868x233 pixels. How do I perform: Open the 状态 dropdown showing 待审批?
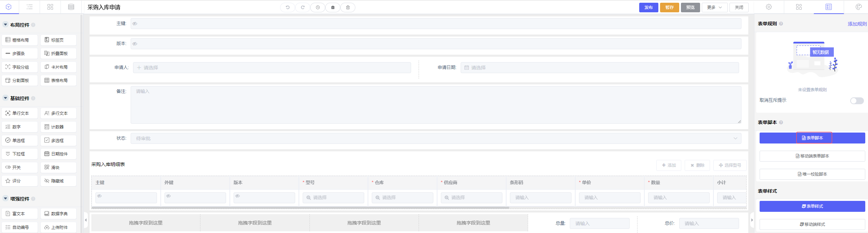(x=436, y=138)
